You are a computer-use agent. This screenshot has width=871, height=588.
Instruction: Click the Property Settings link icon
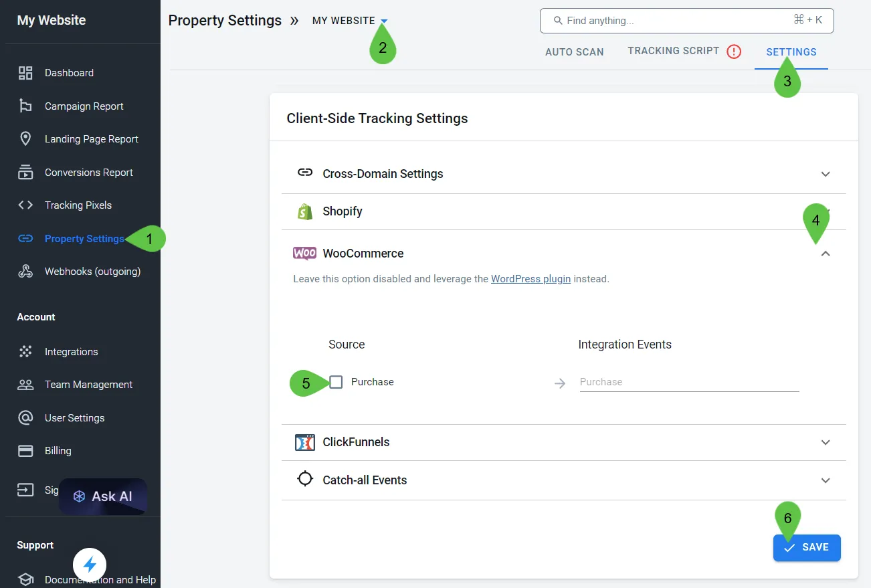point(25,238)
